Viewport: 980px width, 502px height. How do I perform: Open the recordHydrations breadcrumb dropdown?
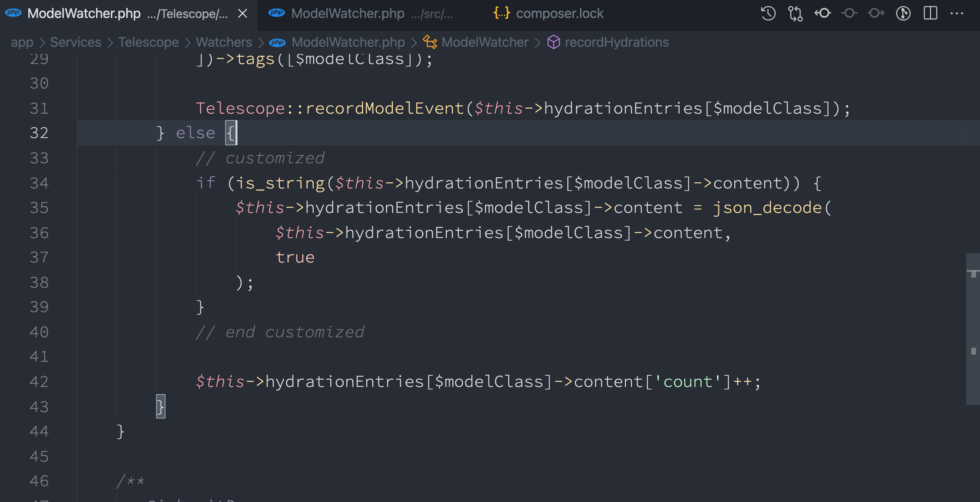click(616, 42)
